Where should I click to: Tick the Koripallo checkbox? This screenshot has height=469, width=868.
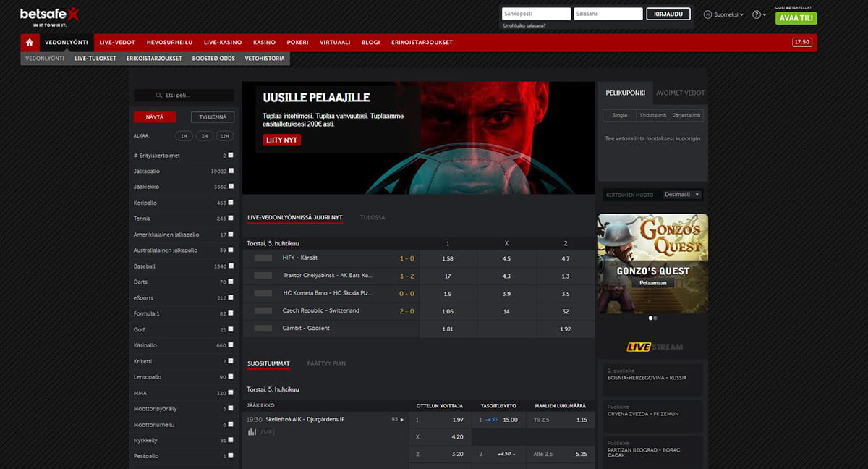[231, 203]
